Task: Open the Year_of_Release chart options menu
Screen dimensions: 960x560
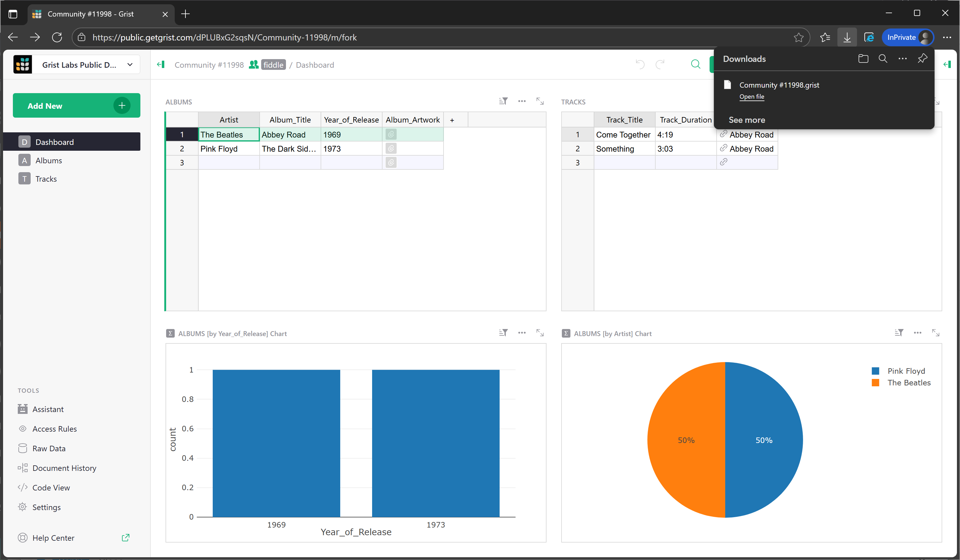Action: point(521,333)
